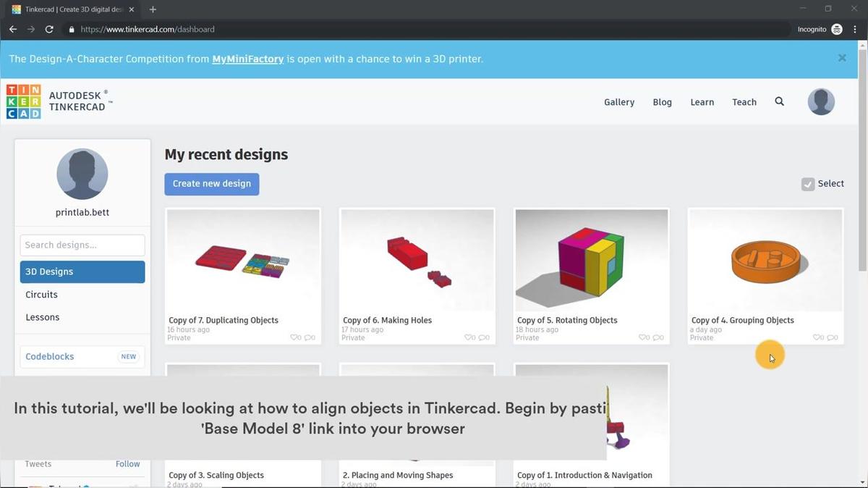Click the Tinkercad logo

pos(23,102)
